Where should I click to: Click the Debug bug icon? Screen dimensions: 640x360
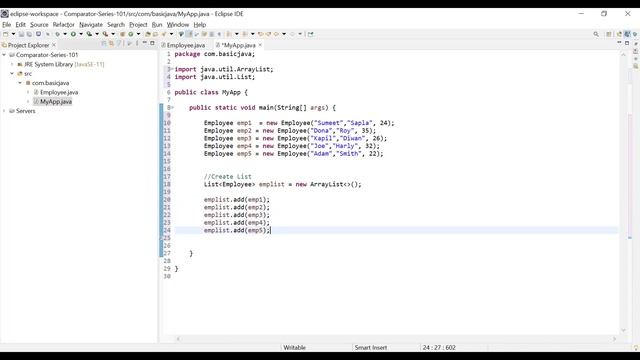(58, 34)
